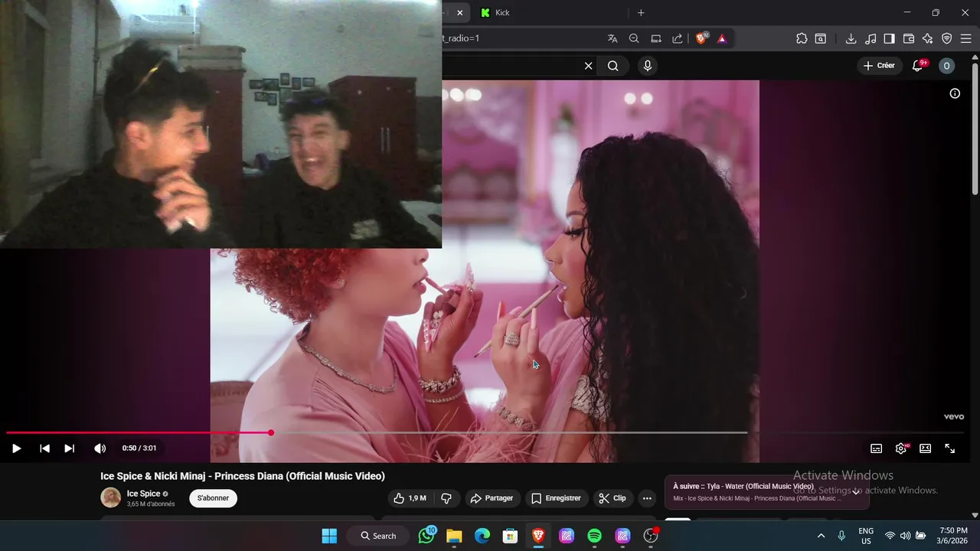Like the video showing 1,9 M
The width and height of the screenshot is (980, 551).
pos(410,498)
